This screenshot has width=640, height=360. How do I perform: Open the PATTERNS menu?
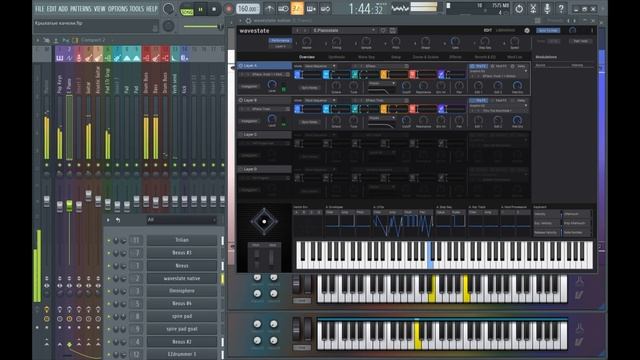(x=80, y=9)
